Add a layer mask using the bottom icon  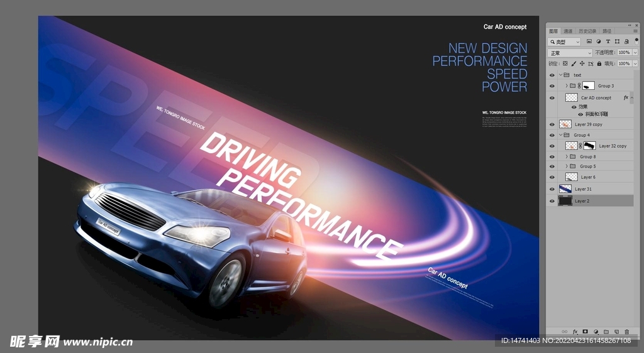click(x=585, y=332)
